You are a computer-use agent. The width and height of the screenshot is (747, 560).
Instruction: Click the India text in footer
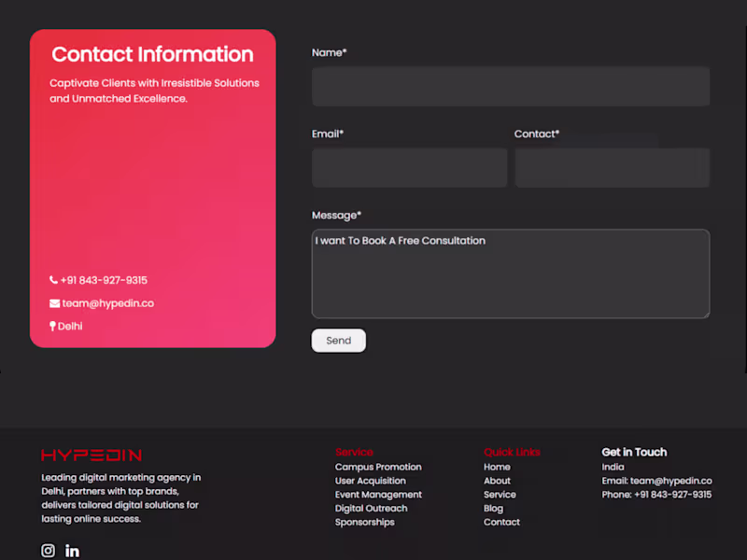pos(613,468)
